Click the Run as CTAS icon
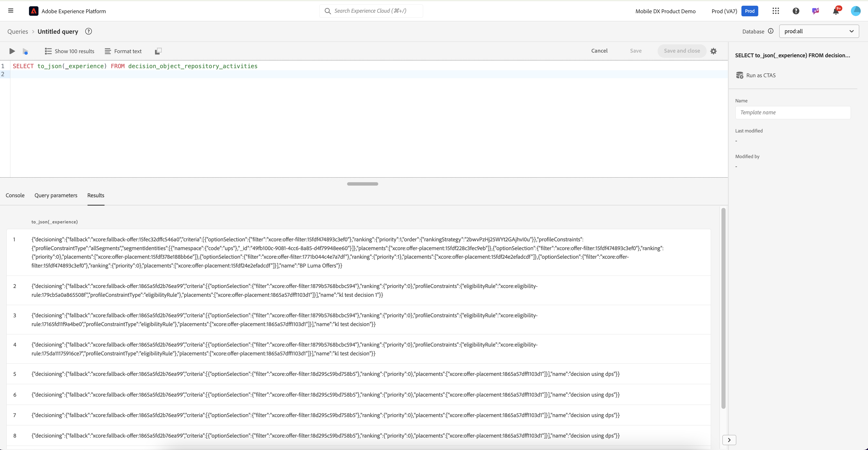The image size is (868, 450). pyautogui.click(x=740, y=75)
